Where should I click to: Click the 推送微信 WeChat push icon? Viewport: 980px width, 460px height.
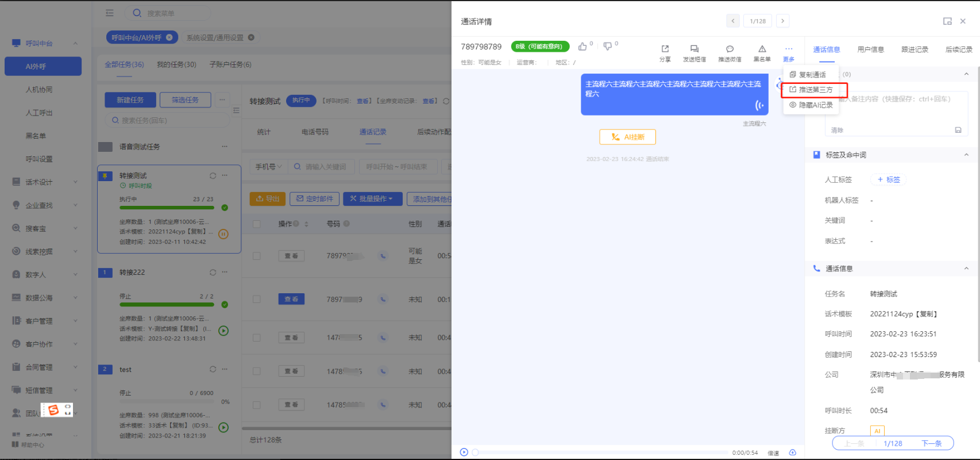tap(730, 49)
